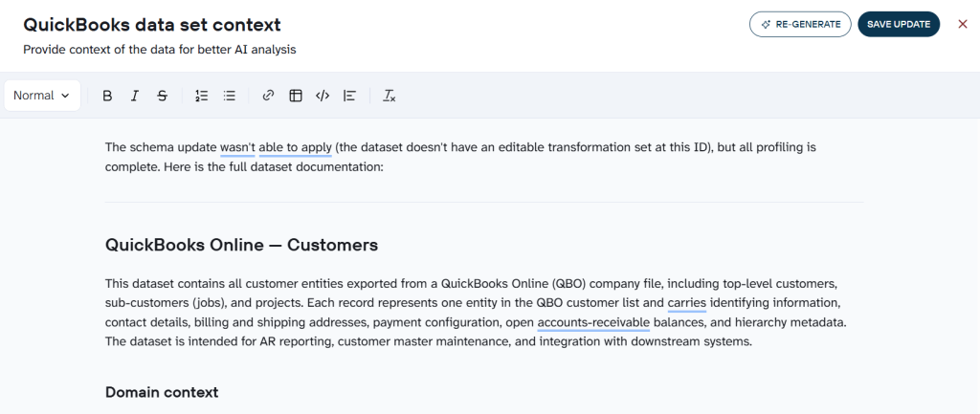This screenshot has height=414, width=980.
Task: Place cursor in "Domain context" heading
Action: [x=162, y=392]
